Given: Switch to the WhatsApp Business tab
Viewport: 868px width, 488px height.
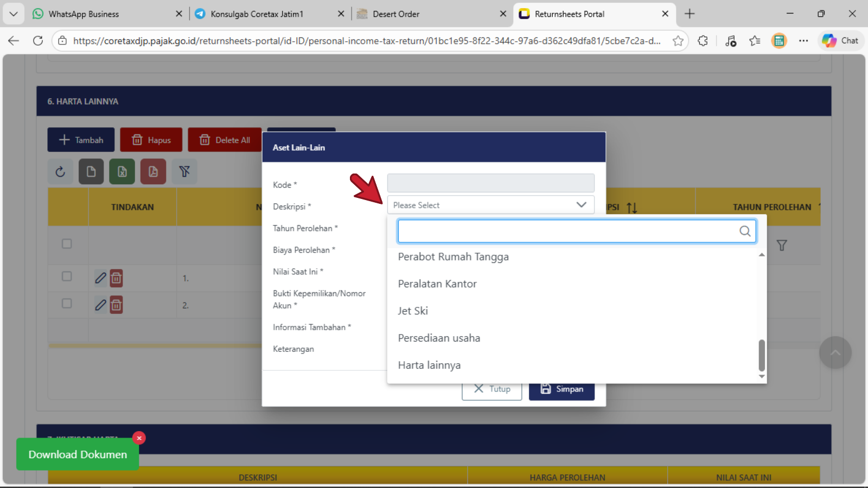Looking at the screenshot, I should 84,14.
